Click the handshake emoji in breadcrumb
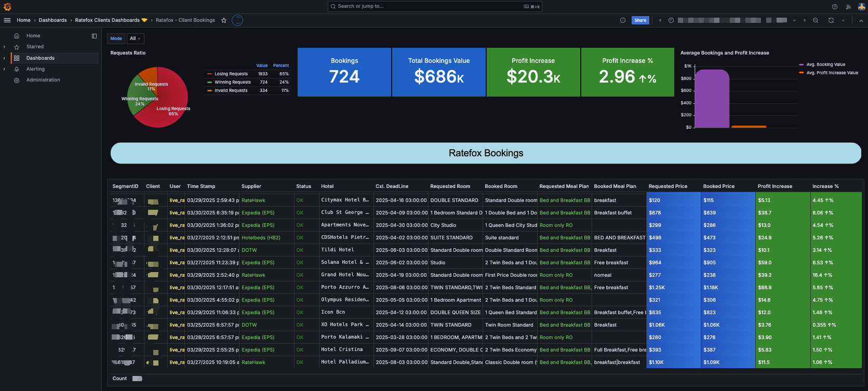The image size is (868, 391). pyautogui.click(x=144, y=20)
